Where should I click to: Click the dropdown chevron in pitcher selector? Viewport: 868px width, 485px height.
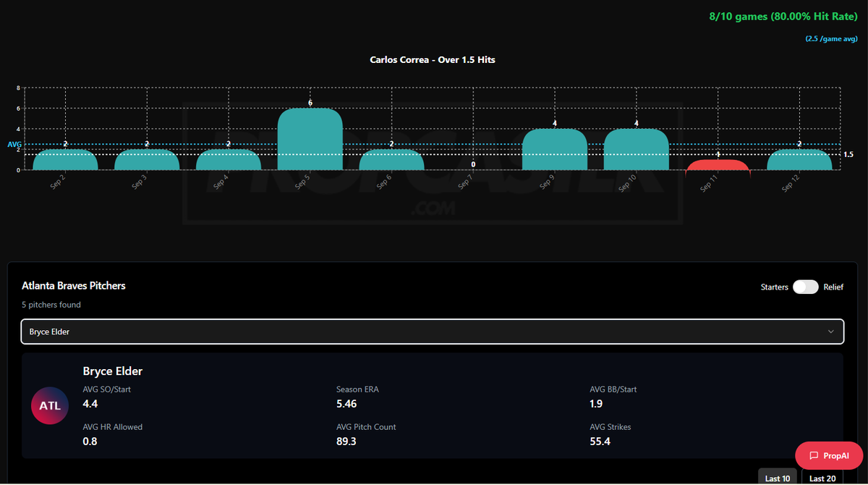click(x=830, y=332)
